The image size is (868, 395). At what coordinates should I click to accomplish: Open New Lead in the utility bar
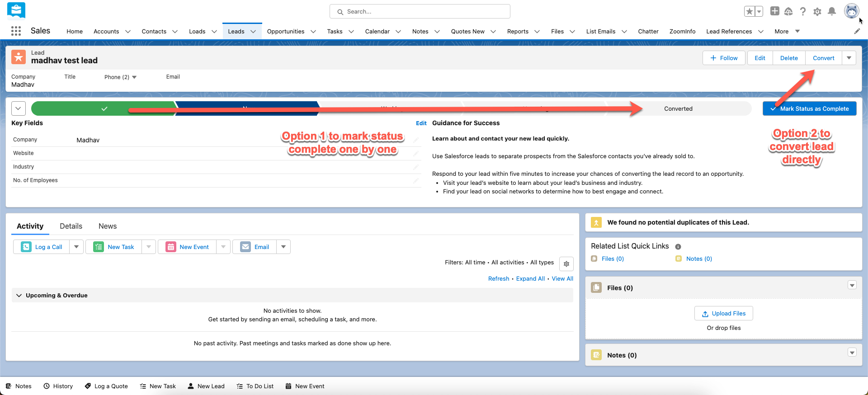point(206,386)
